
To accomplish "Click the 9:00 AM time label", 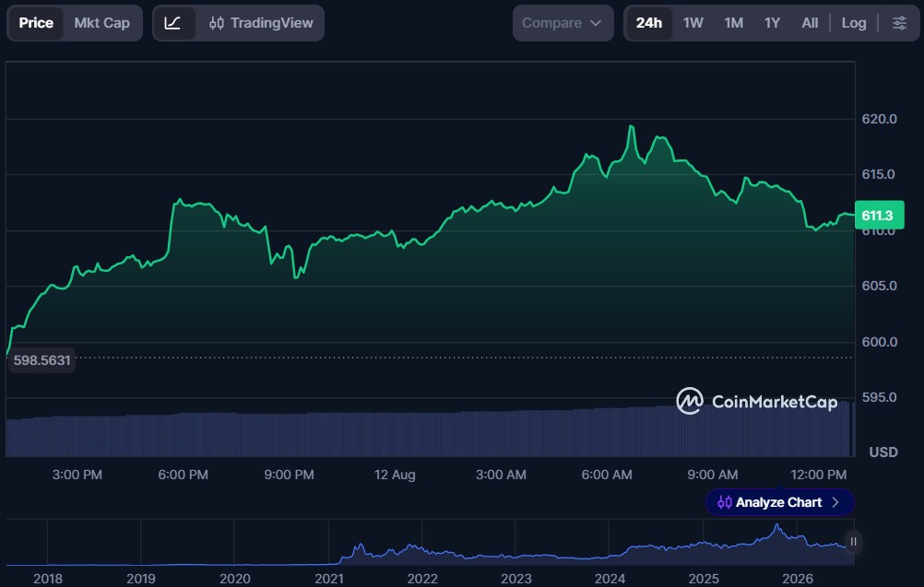I will click(x=713, y=475).
